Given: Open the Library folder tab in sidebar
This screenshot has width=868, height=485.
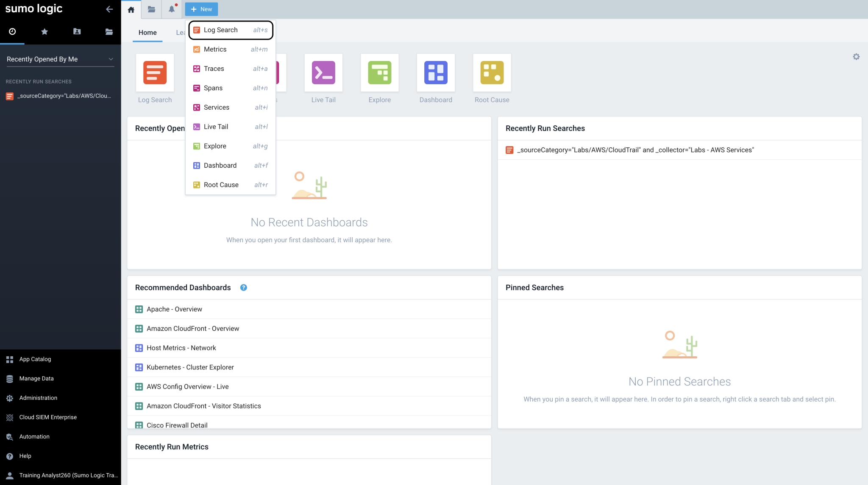Looking at the screenshot, I should tap(109, 31).
